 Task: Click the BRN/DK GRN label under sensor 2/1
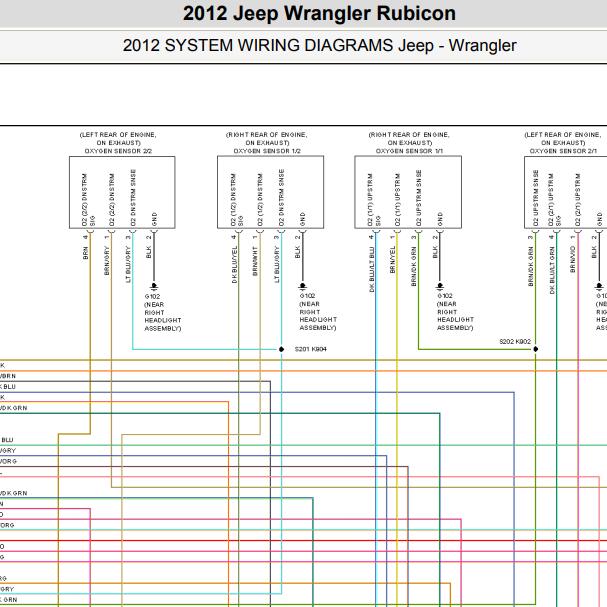pos(531,266)
